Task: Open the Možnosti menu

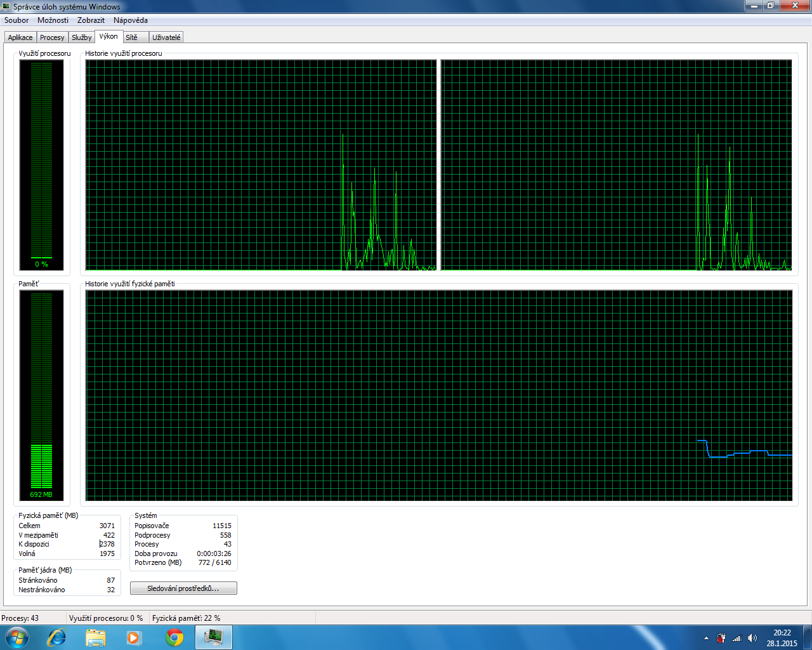Action: click(53, 20)
